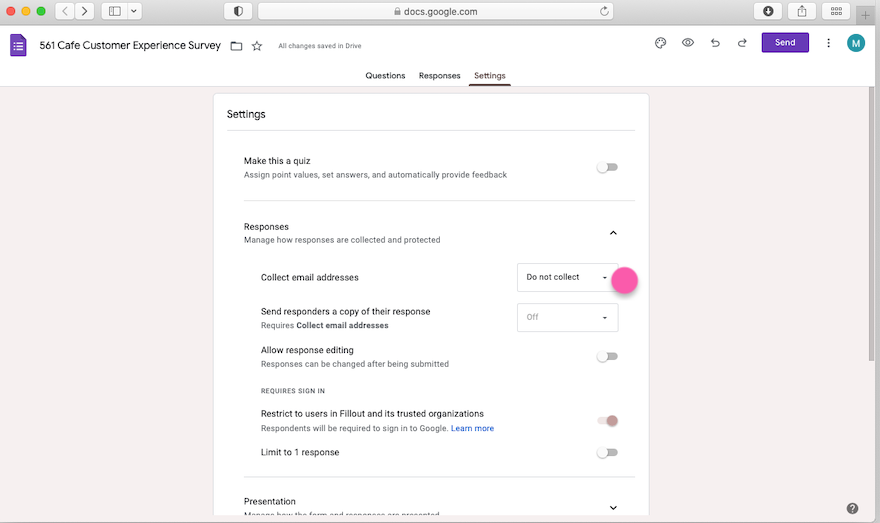Star the 561 Cafe survey form
880x523 pixels.
click(x=257, y=46)
